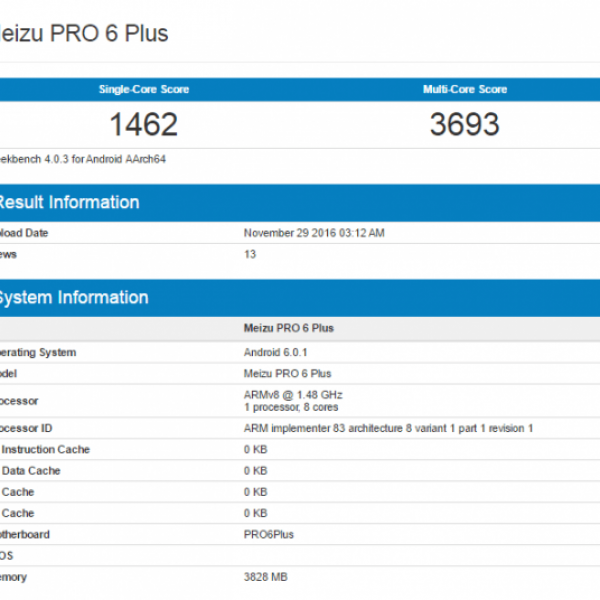This screenshot has height=600, width=600.
Task: Select the date 'November 29 2016 03:12 AM'
Action: click(x=314, y=233)
